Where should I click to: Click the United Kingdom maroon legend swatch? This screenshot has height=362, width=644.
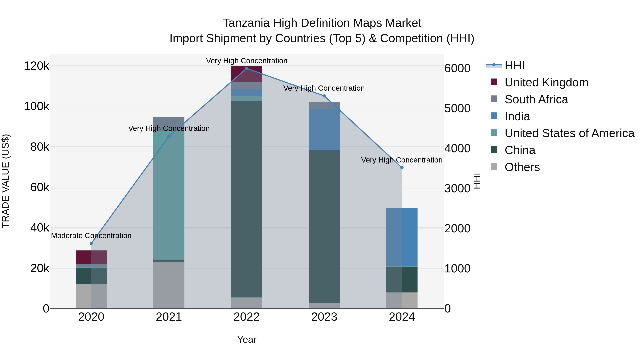pos(494,82)
